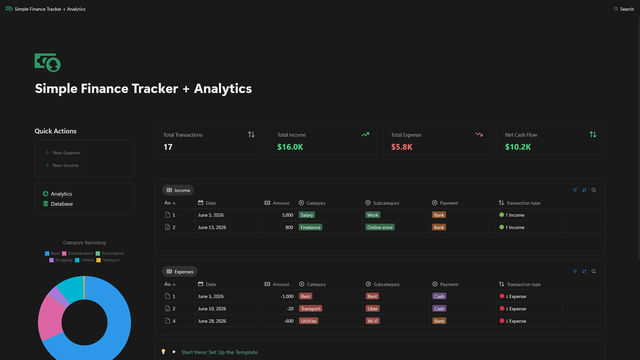Toggle Rent legend swatch in chart
This screenshot has width=640, height=360.
click(x=47, y=253)
